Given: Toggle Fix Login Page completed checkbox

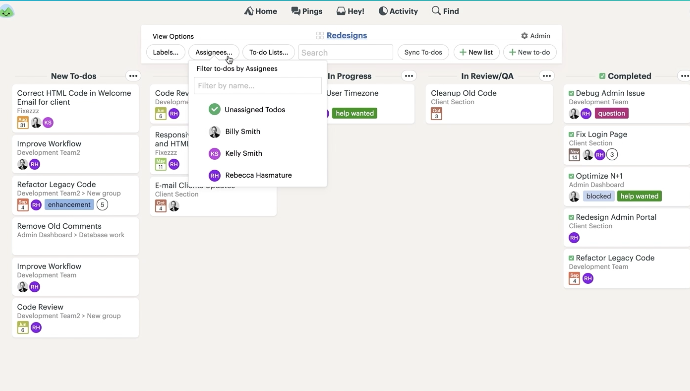Looking at the screenshot, I should pos(571,135).
